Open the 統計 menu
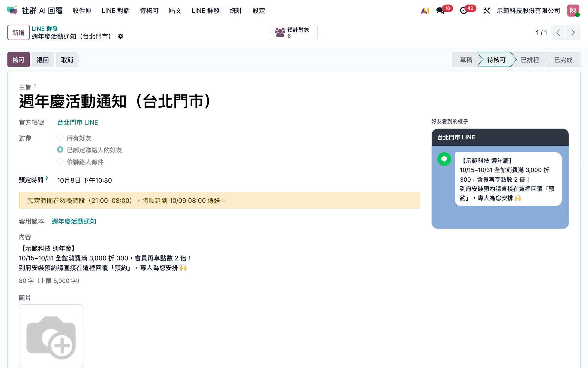Screen dimensions: 588x368 [x=236, y=11]
